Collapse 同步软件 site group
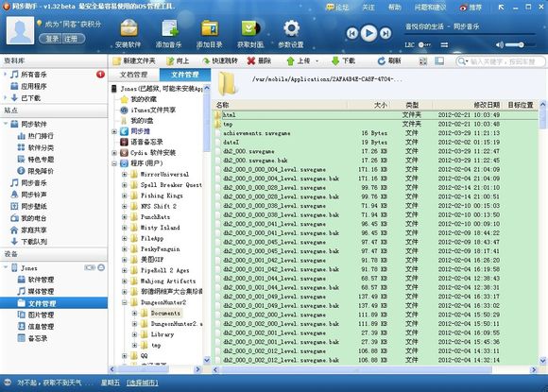The image size is (548, 392). pos(5,124)
